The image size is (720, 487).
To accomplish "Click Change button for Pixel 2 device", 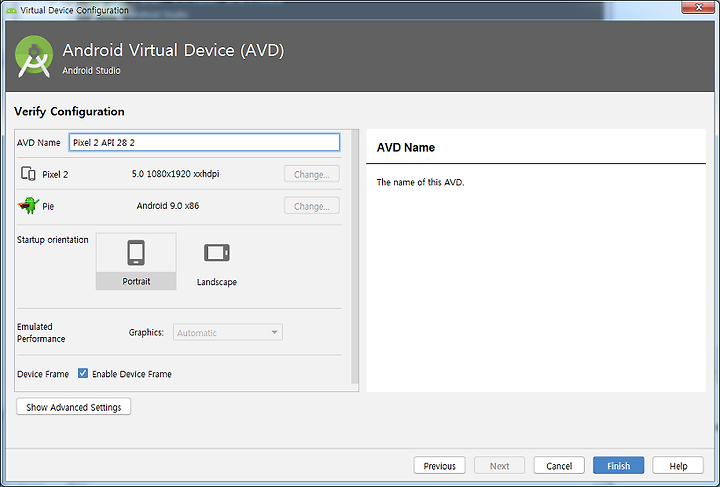I will 312,174.
